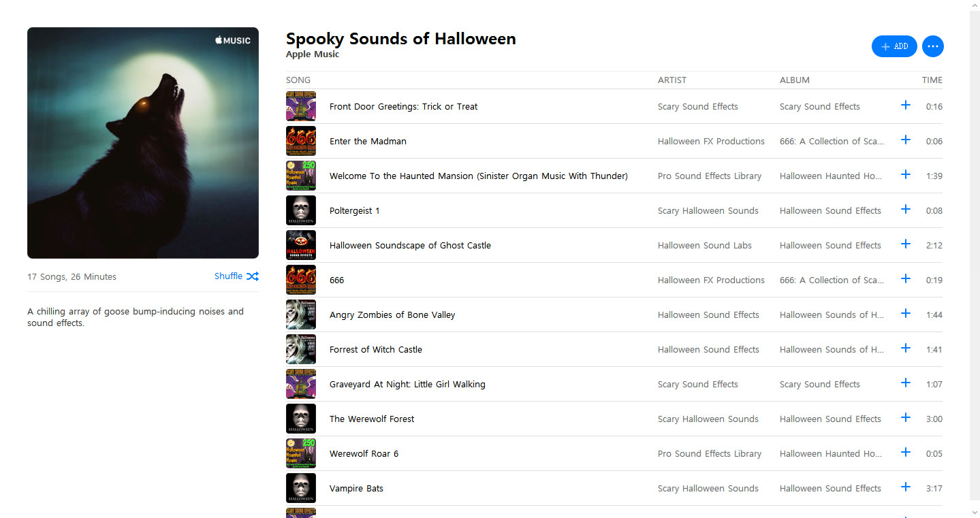Select the Graveyard At Night song title
Screen dimensions: 980x518
pyautogui.click(x=407, y=385)
